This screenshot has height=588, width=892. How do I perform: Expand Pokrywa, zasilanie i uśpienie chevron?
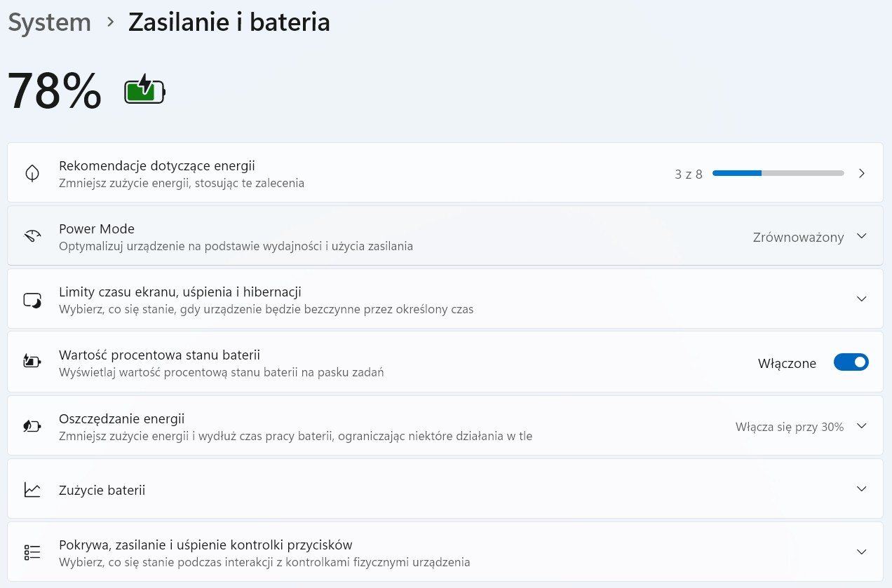pyautogui.click(x=862, y=552)
